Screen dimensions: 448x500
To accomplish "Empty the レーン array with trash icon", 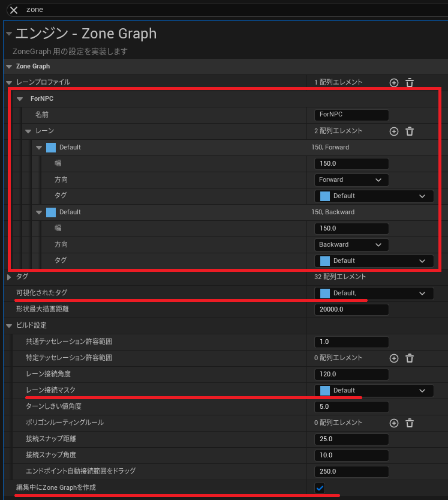I will (410, 131).
